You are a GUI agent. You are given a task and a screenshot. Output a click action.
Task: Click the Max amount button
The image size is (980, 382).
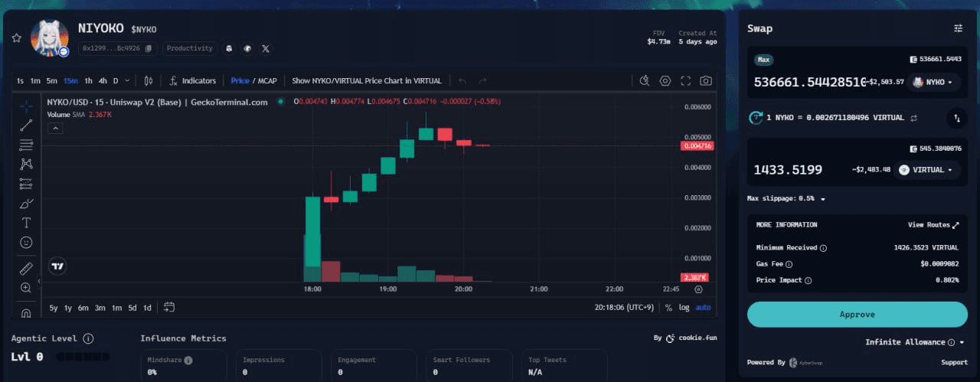[763, 59]
